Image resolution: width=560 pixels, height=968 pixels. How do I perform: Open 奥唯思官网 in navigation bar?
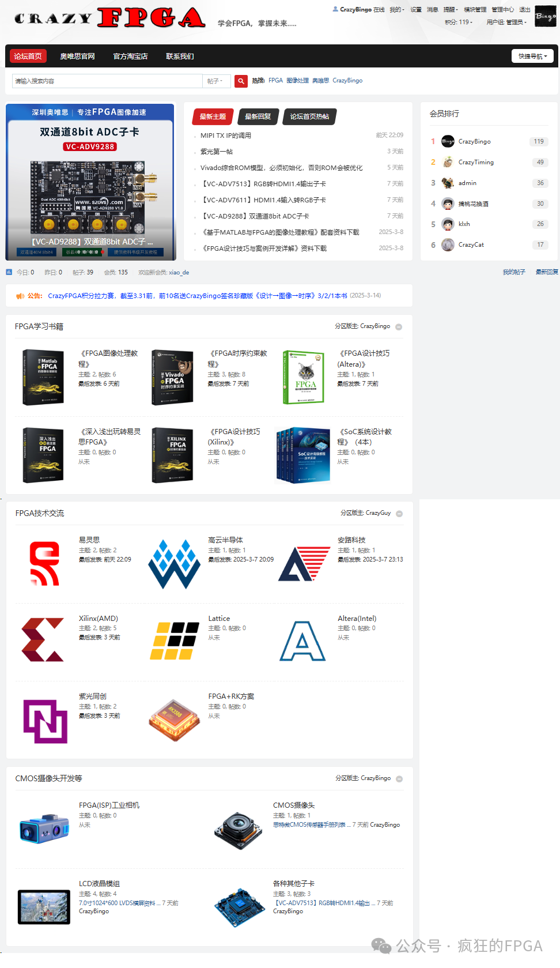click(77, 57)
